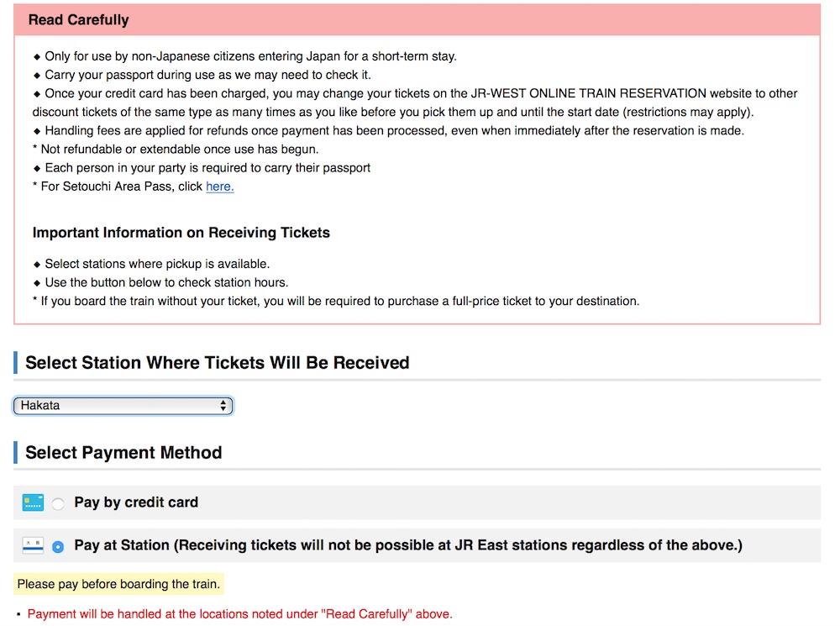Click 'Important Information on Receiving Tickets' subheading
The height and width of the screenshot is (626, 840).
click(x=181, y=233)
